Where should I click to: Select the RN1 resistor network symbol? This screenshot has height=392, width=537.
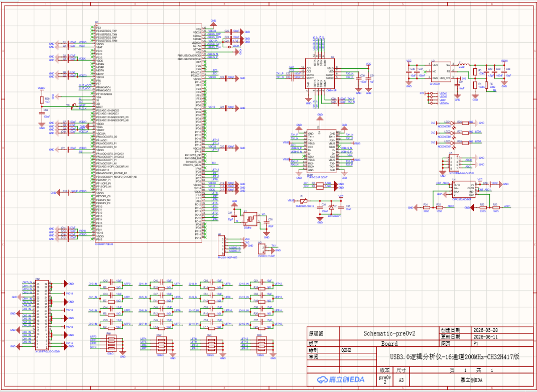click(111, 343)
